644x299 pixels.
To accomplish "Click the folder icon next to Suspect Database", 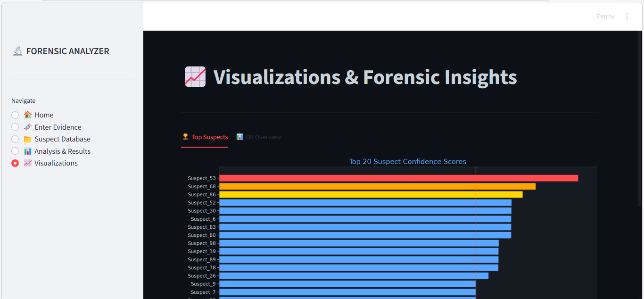I will coord(28,139).
